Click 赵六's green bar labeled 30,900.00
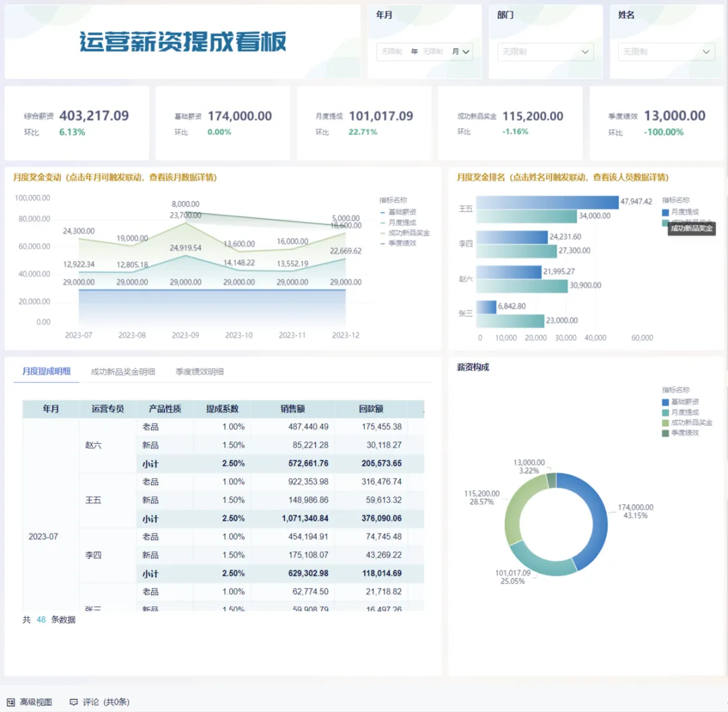 (522, 286)
